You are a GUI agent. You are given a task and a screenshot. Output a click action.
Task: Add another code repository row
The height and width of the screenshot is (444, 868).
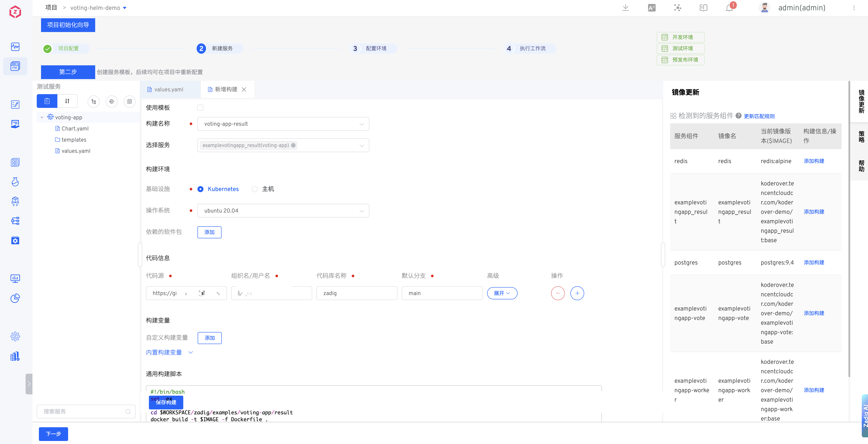[x=577, y=293]
